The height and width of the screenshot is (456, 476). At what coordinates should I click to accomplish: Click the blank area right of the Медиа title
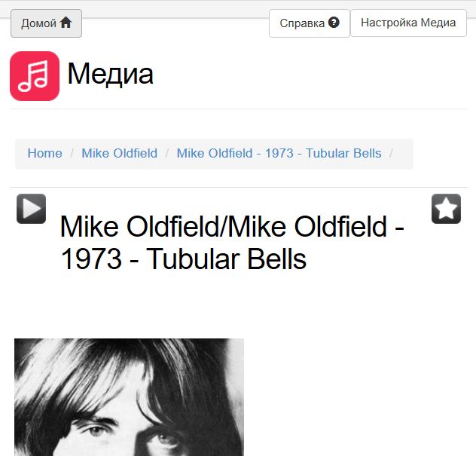pyautogui.click(x=309, y=74)
